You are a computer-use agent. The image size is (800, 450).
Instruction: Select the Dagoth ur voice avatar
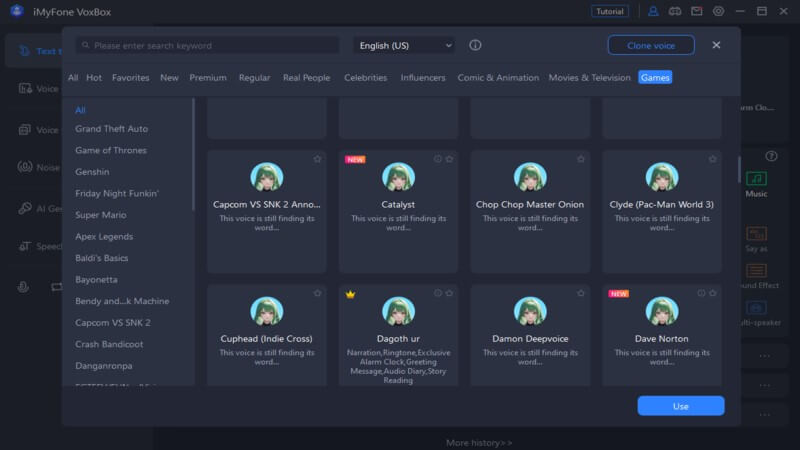pyautogui.click(x=398, y=311)
